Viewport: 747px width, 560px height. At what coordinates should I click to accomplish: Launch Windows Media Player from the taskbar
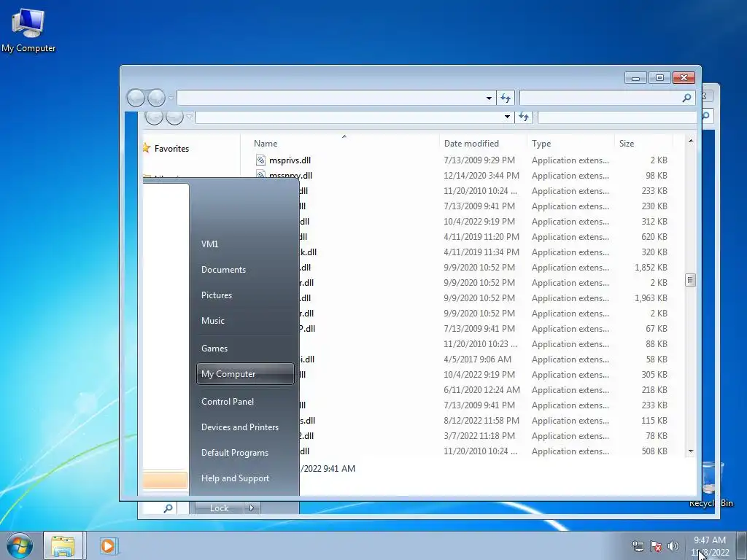[108, 545]
